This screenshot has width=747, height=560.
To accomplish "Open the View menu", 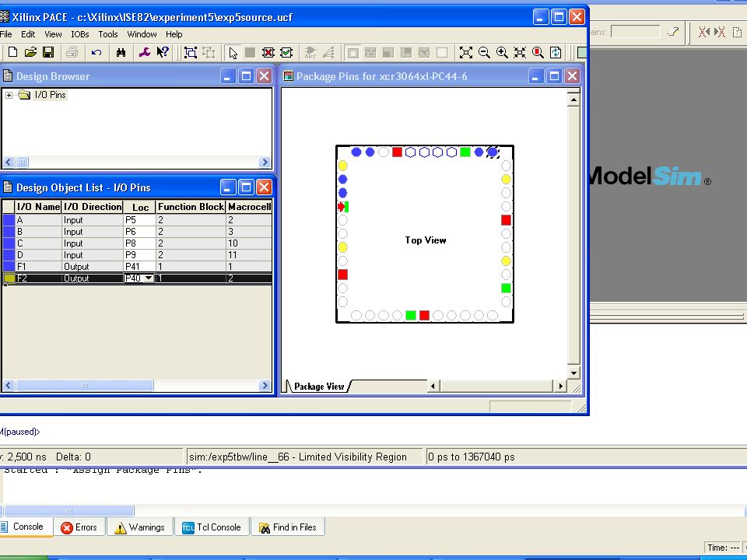I will (x=53, y=34).
